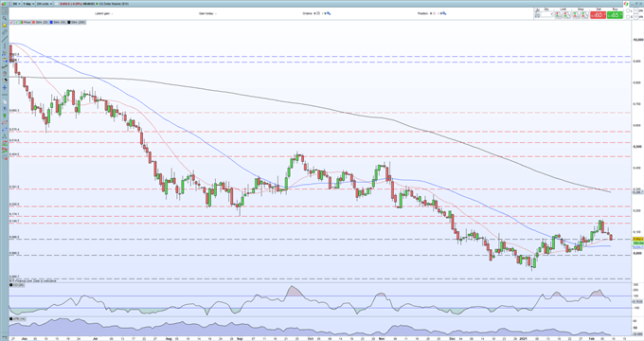The height and width of the screenshot is (341, 644).
Task: Pick the green up-arrow annotation tool
Action: [5, 116]
